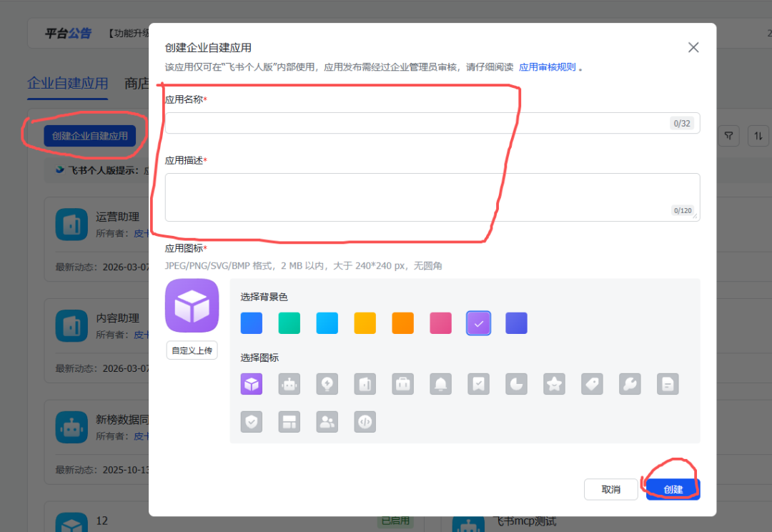Select the pink background color
The height and width of the screenshot is (532, 772).
[440, 323]
